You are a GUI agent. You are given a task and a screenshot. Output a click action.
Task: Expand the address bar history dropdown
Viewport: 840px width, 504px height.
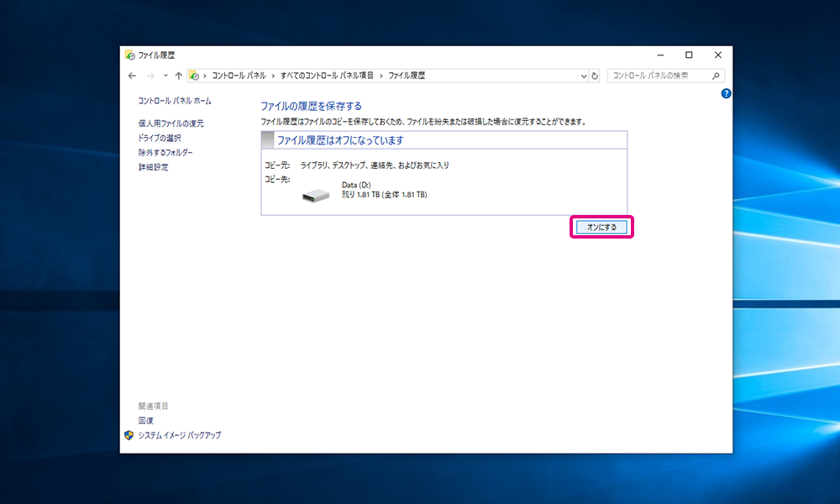[x=584, y=76]
